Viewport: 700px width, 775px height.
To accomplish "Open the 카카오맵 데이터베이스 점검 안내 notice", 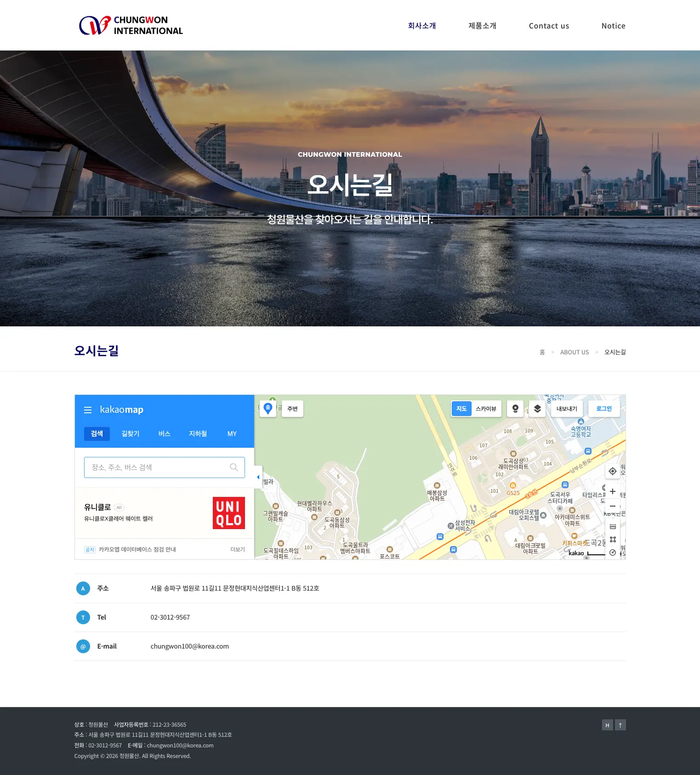I will tap(137, 550).
